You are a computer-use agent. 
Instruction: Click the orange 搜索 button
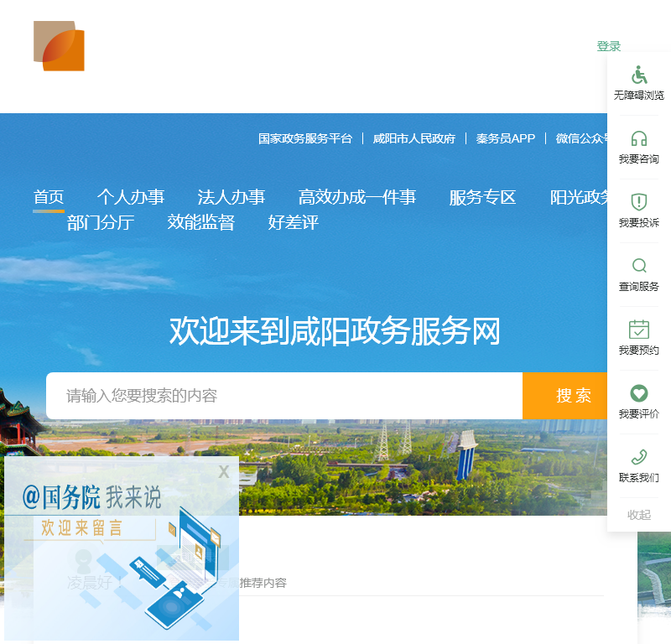coord(564,396)
